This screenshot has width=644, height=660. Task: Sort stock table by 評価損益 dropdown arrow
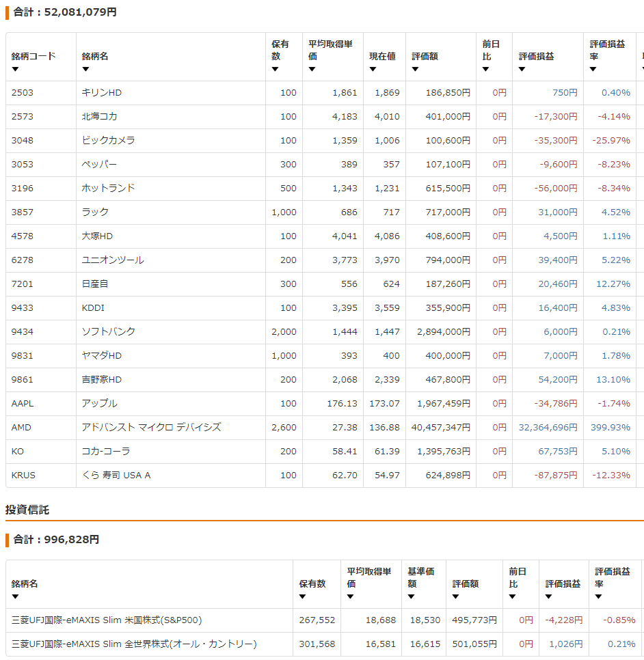(522, 69)
